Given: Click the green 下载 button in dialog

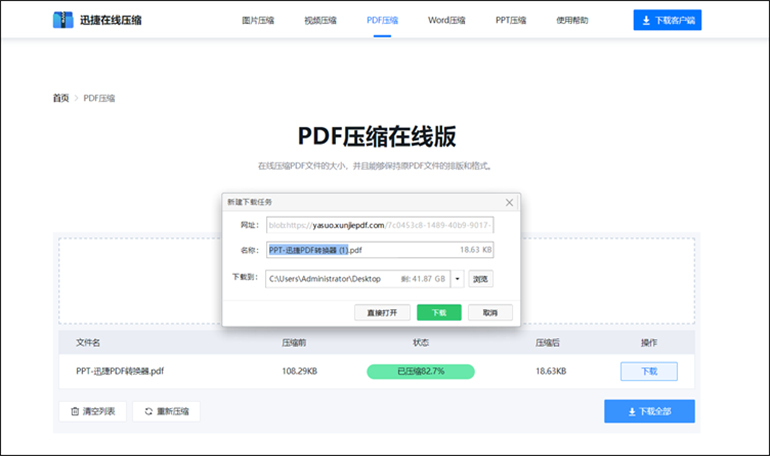Looking at the screenshot, I should click(x=439, y=313).
